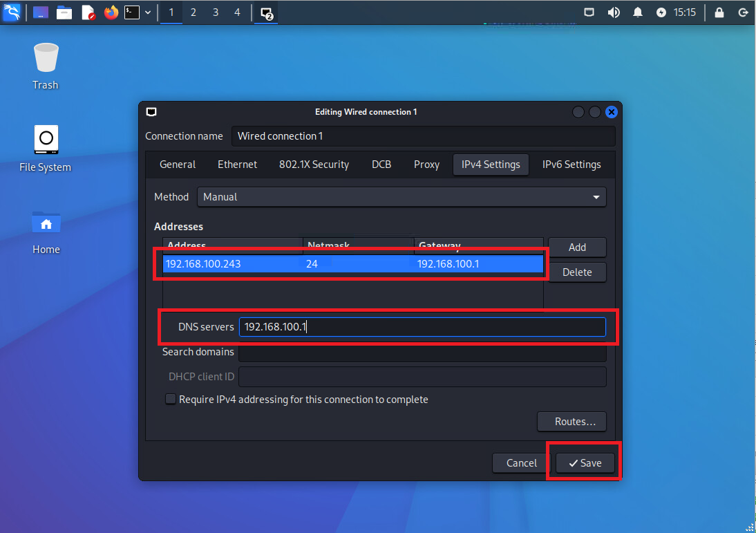Expand the terminal launcher dropdown arrow
The width and height of the screenshot is (756, 533).
click(x=148, y=12)
